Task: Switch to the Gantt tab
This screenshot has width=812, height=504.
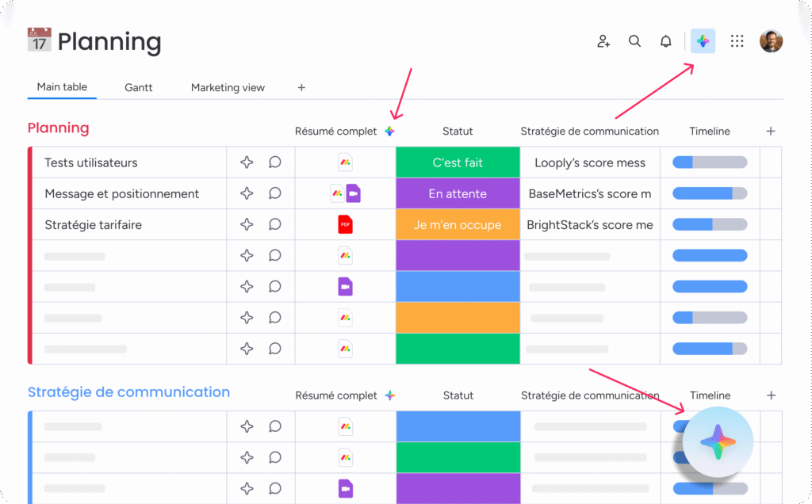Action: [x=138, y=87]
